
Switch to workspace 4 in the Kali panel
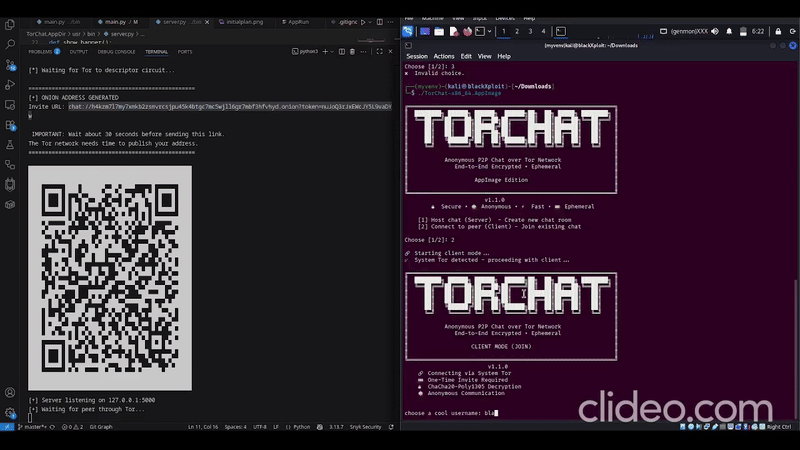click(543, 32)
